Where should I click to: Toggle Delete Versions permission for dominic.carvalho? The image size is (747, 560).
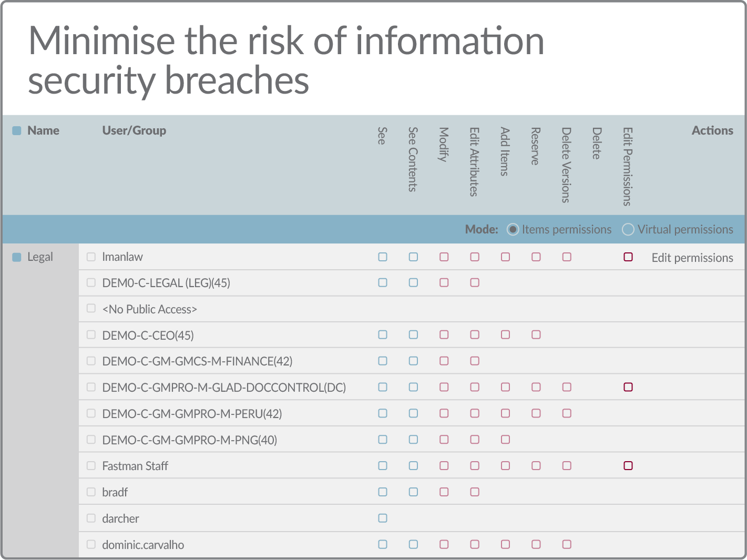pos(567,544)
